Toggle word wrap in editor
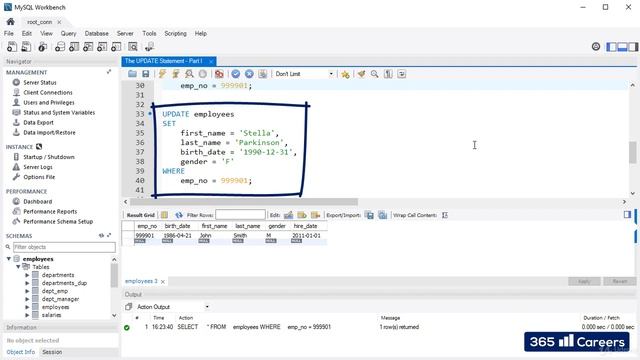 (x=402, y=74)
